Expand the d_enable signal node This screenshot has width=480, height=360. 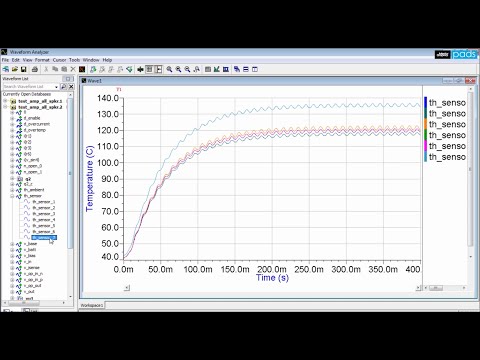click(x=12, y=118)
